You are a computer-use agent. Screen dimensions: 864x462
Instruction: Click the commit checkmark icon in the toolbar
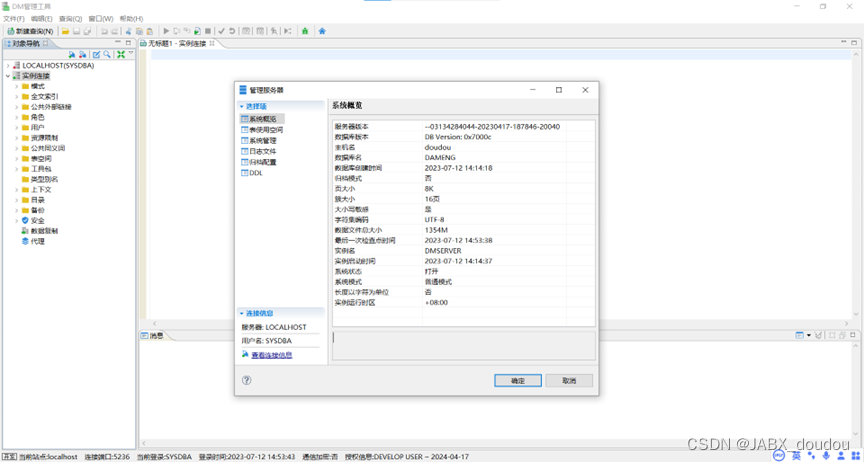[x=221, y=31]
